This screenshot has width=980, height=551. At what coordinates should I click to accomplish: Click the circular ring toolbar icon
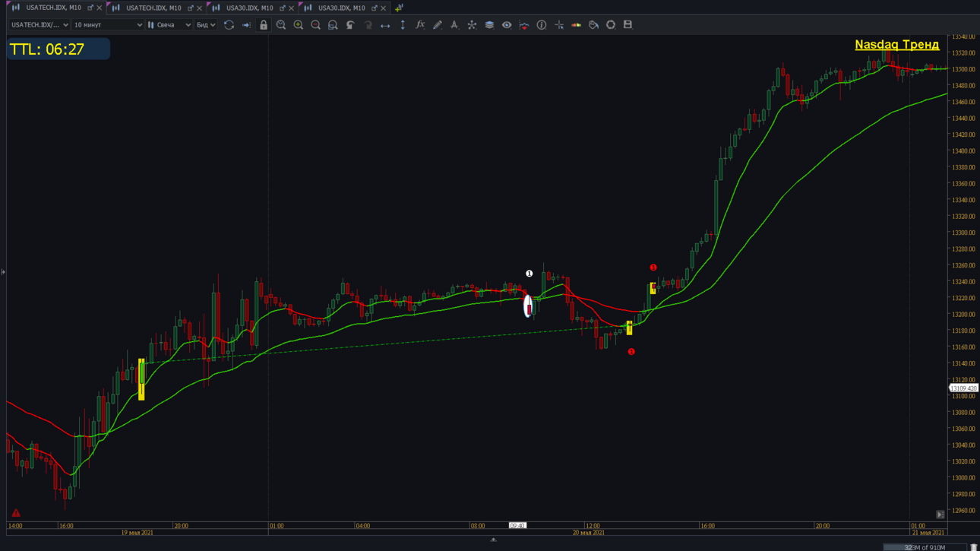[x=611, y=25]
